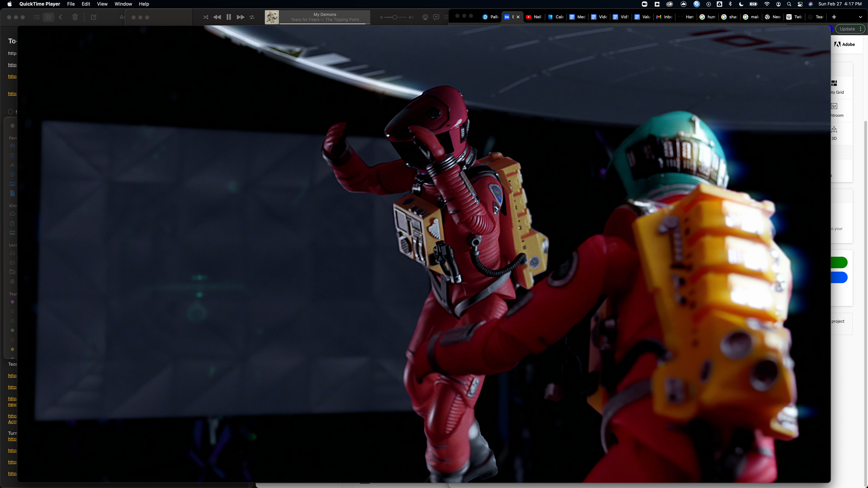The image size is (868, 488).
Task: Open the Help menu
Action: coord(144,4)
